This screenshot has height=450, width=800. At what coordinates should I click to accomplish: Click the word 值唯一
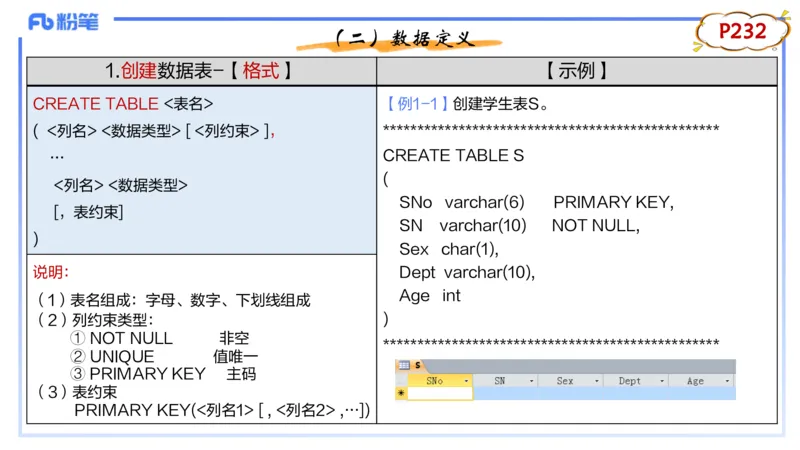coord(235,356)
